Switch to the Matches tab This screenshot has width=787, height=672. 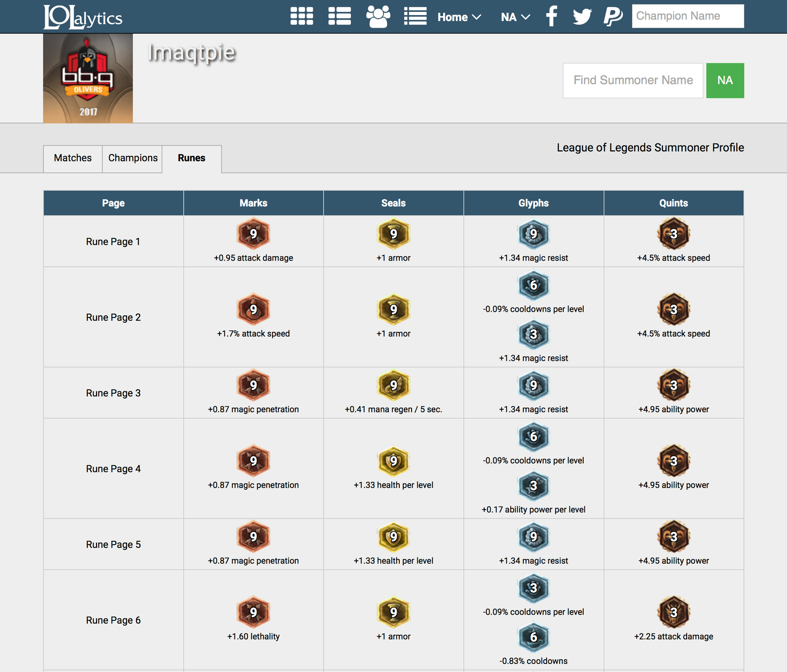point(73,158)
